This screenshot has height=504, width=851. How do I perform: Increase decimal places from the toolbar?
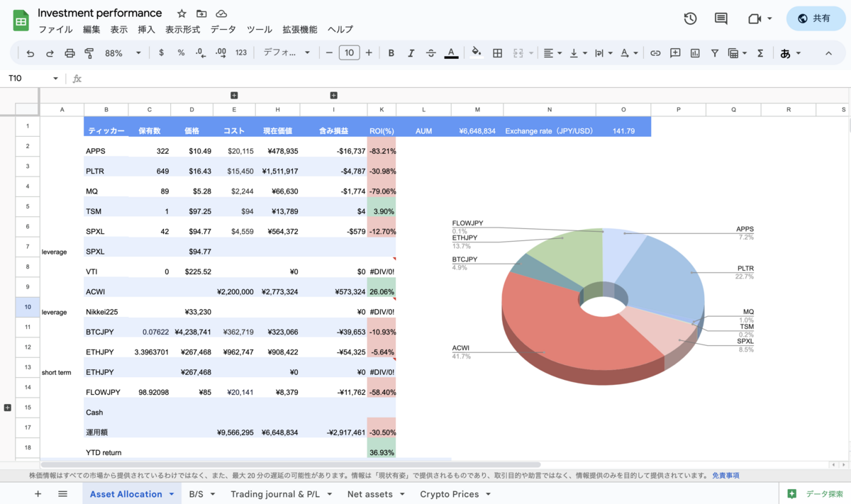point(219,52)
